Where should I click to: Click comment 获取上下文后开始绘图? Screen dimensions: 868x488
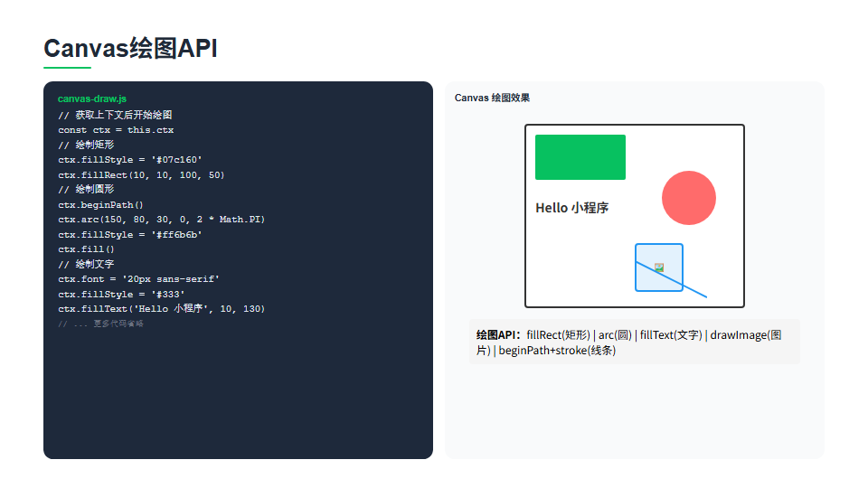click(x=115, y=115)
